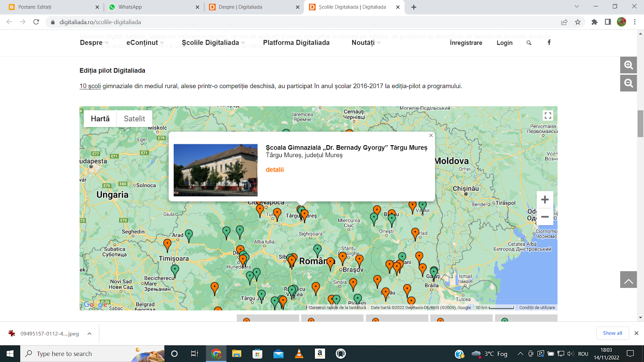644x362 pixels.
Task: Expand the Școlile Digitaliada menu
Action: pos(213,43)
